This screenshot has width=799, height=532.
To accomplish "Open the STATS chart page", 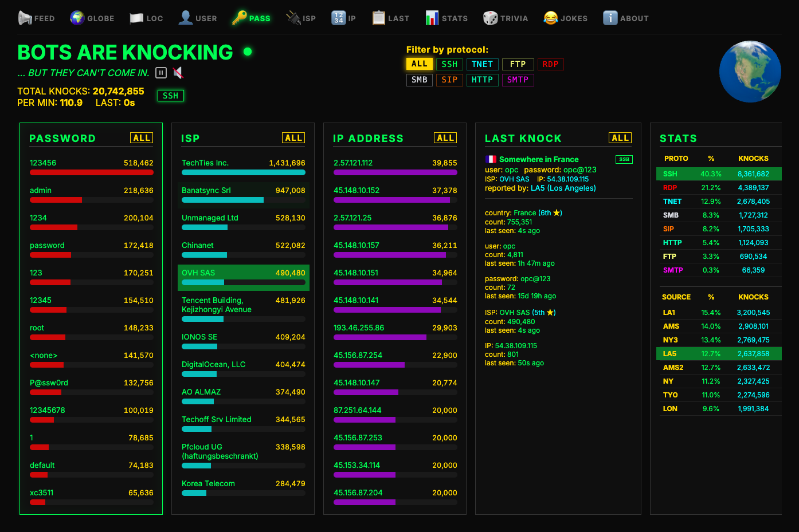I will pyautogui.click(x=446, y=18).
